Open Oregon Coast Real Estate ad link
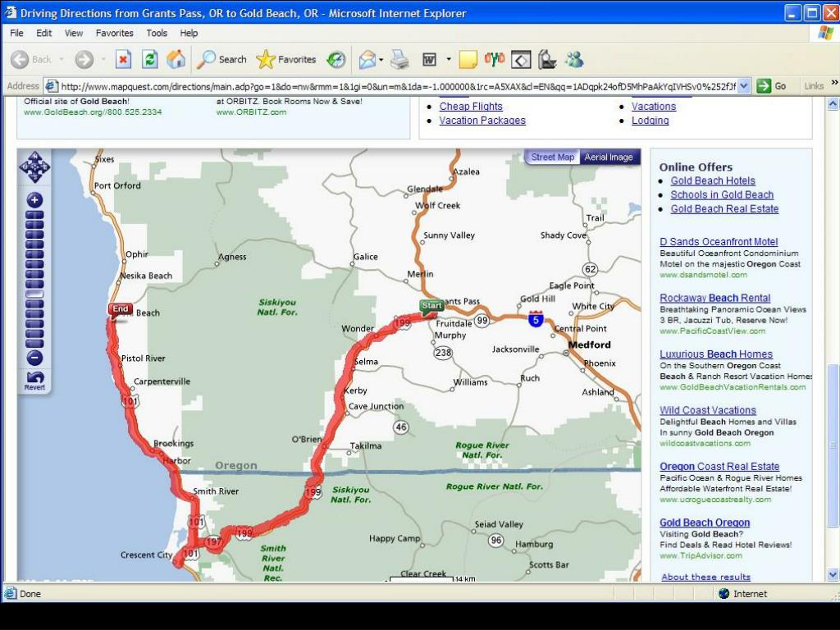Viewport: 840px width, 630px height. click(x=719, y=467)
